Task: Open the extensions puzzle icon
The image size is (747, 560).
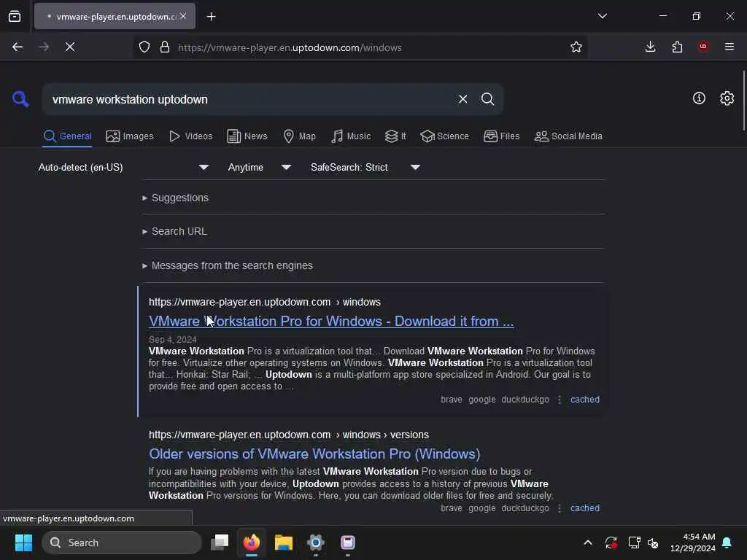Action: point(677,47)
